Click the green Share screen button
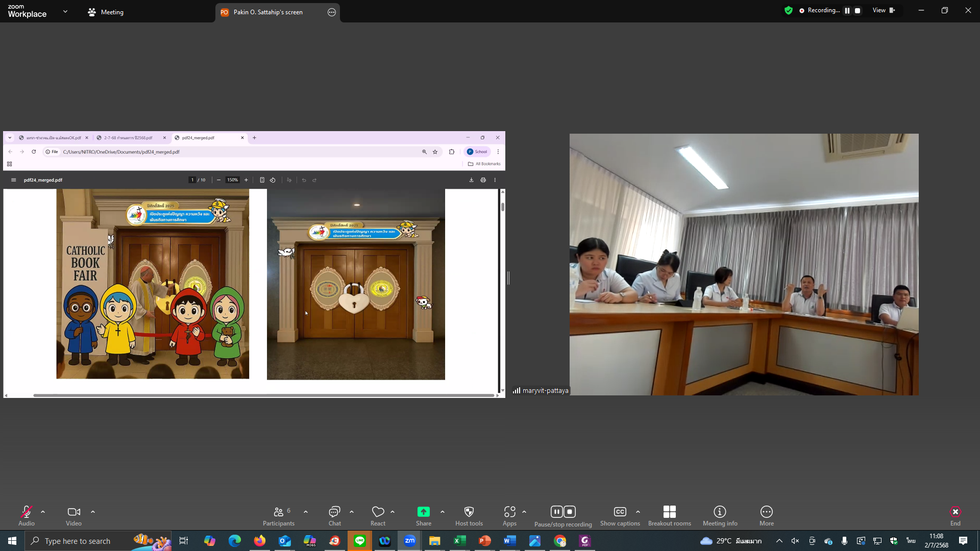The height and width of the screenshot is (551, 980). tap(423, 512)
